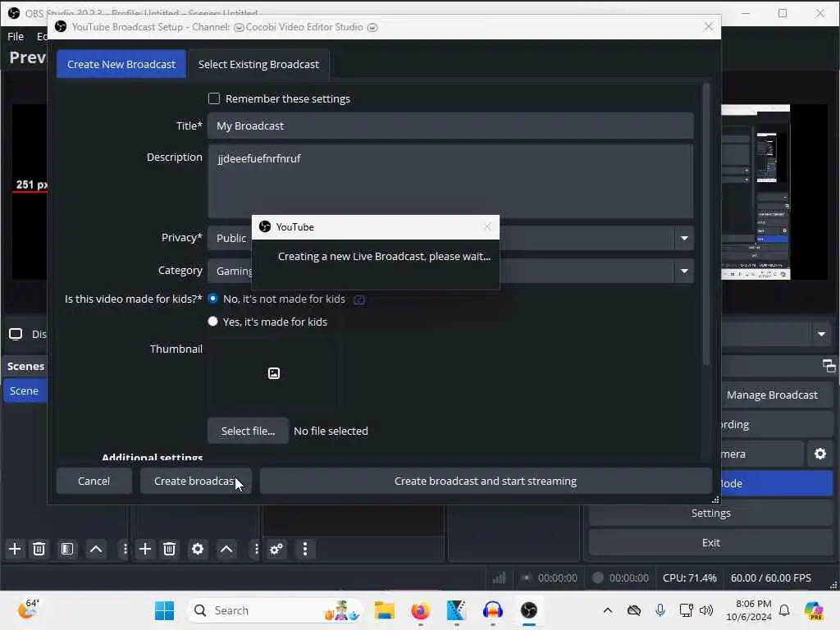This screenshot has width=840, height=630.
Task: Select 'Yes, it's made for kids'
Action: (x=212, y=322)
